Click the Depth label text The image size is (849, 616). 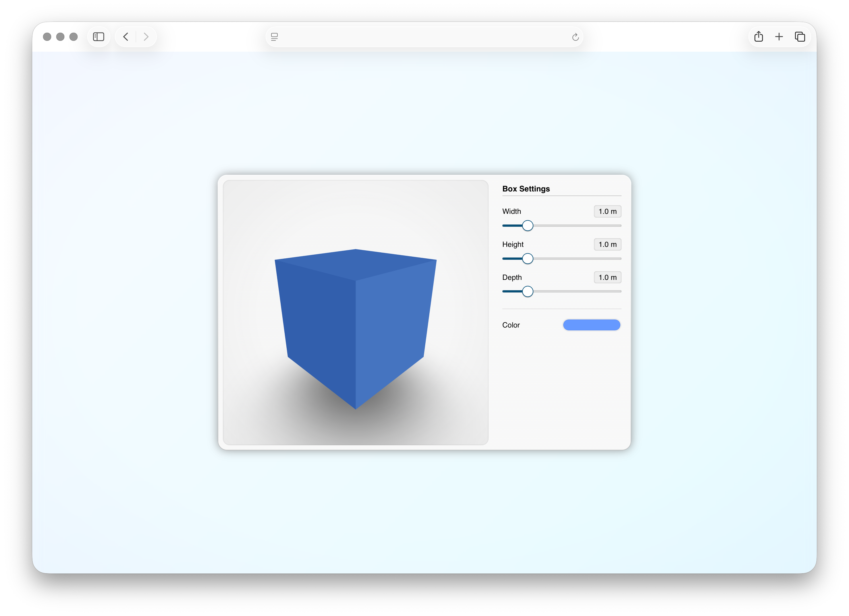pos(512,277)
